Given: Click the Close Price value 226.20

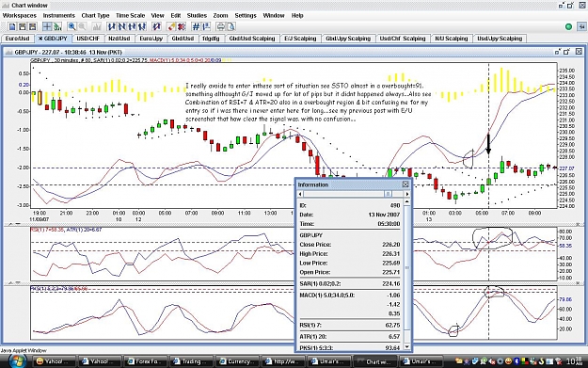Looking at the screenshot, I should point(391,244).
